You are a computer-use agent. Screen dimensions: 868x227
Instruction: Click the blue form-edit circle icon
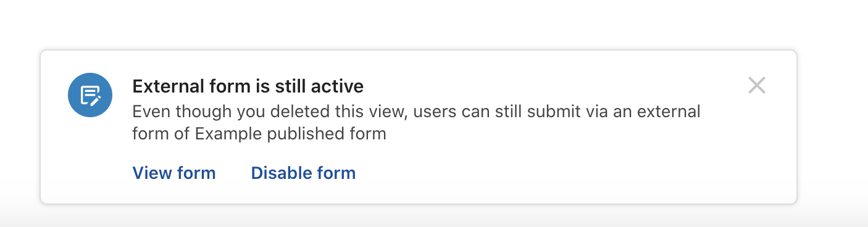pos(90,95)
